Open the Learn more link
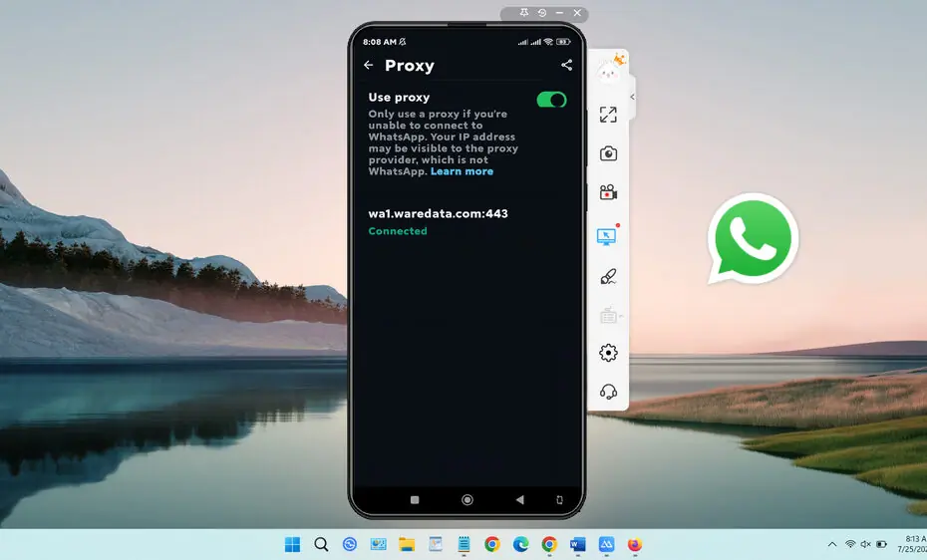Viewport: 927px width, 560px height. (462, 171)
